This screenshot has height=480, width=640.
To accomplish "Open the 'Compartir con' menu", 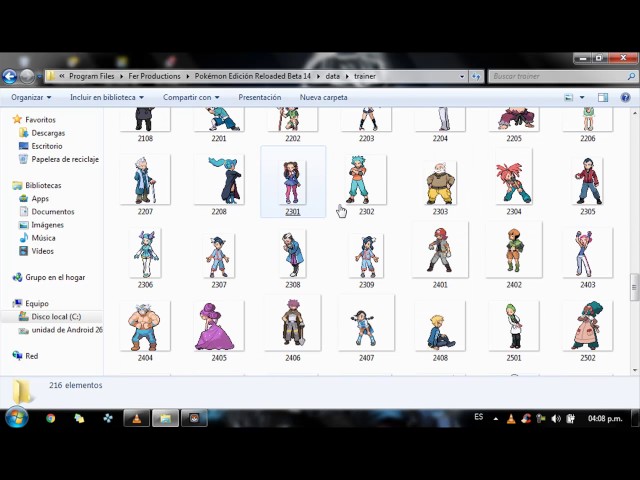I will pyautogui.click(x=191, y=98).
